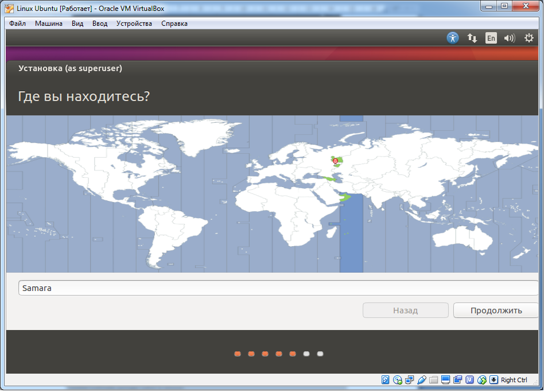Click the last installer progress dot
This screenshot has height=392, width=544.
click(x=320, y=354)
